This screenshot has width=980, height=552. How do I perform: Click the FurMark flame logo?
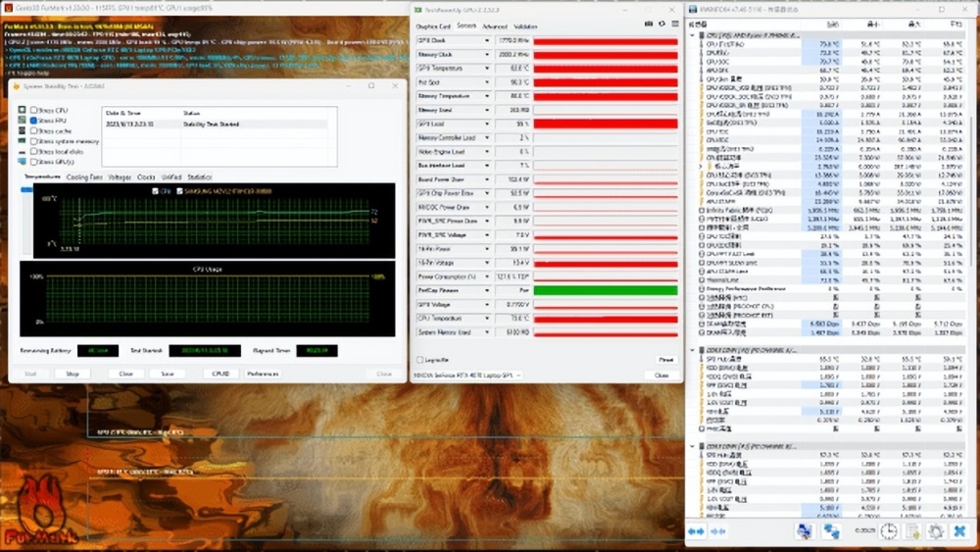coord(40,512)
